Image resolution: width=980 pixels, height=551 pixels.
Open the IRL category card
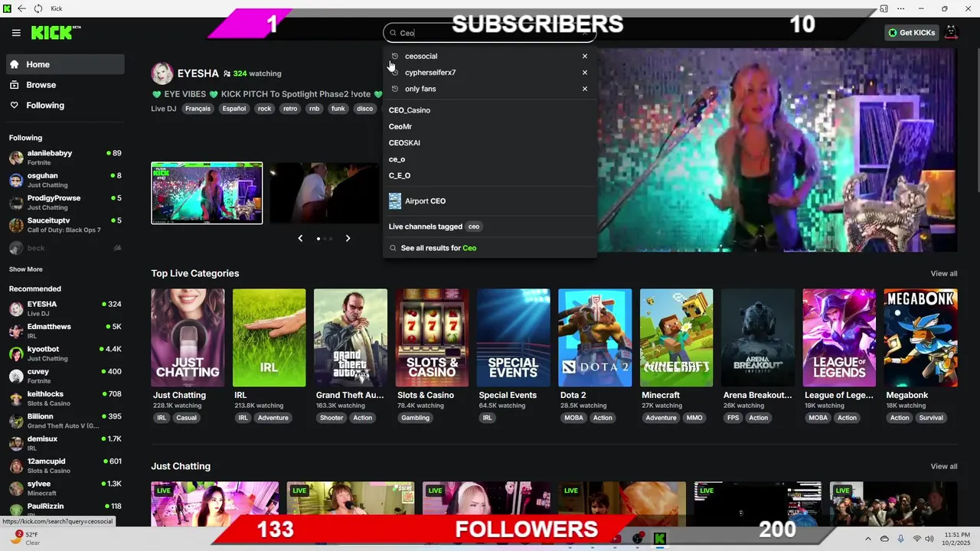click(x=269, y=337)
